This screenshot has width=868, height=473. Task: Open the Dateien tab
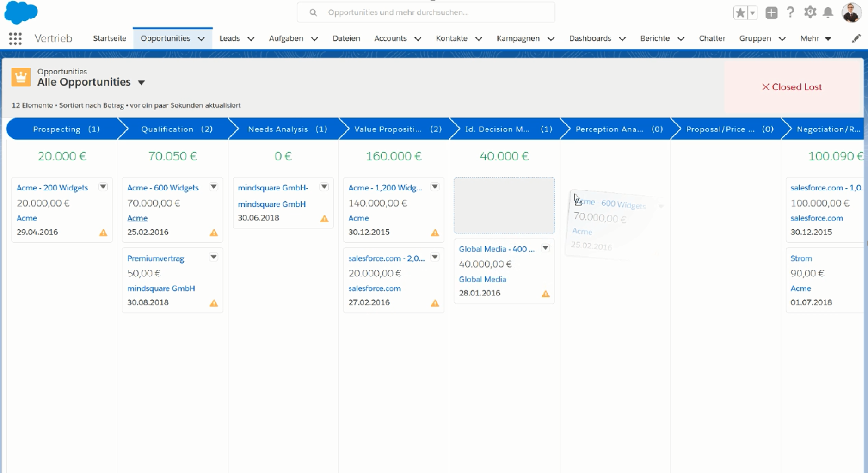346,38
